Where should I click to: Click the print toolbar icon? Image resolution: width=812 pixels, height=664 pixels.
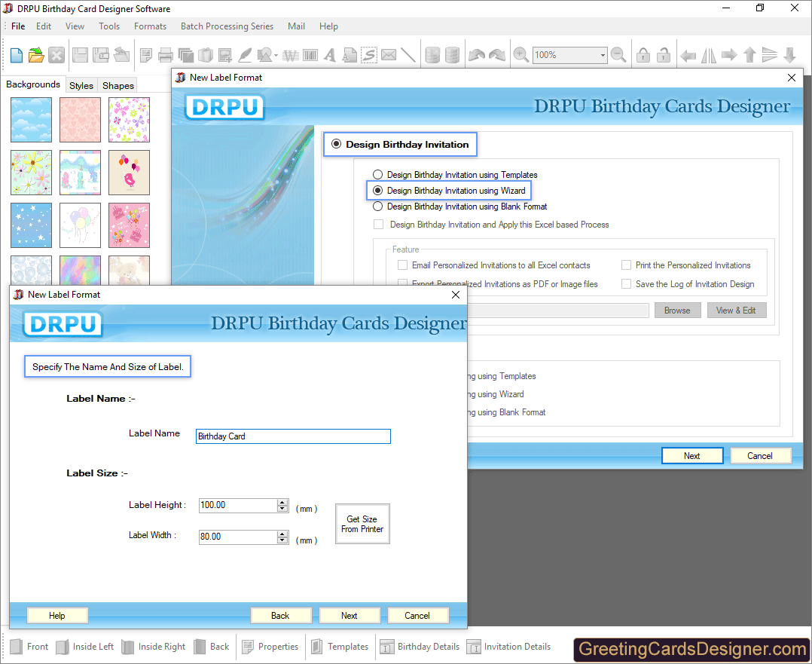165,55
